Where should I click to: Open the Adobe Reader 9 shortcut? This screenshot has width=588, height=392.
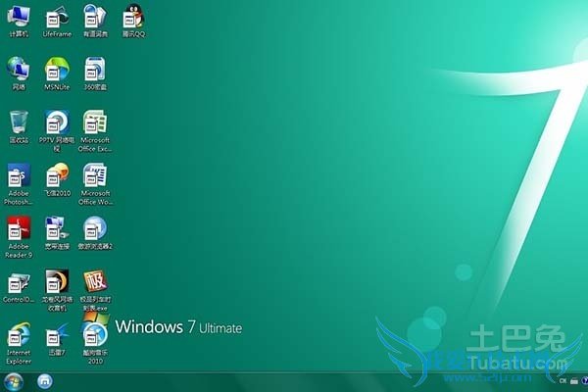point(19,229)
